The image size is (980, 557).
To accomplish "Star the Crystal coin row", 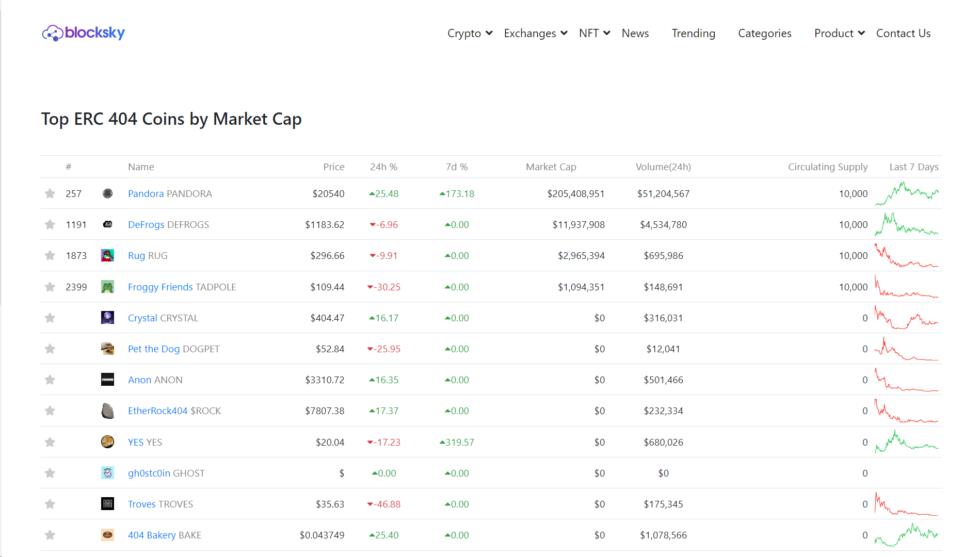I will 50,318.
